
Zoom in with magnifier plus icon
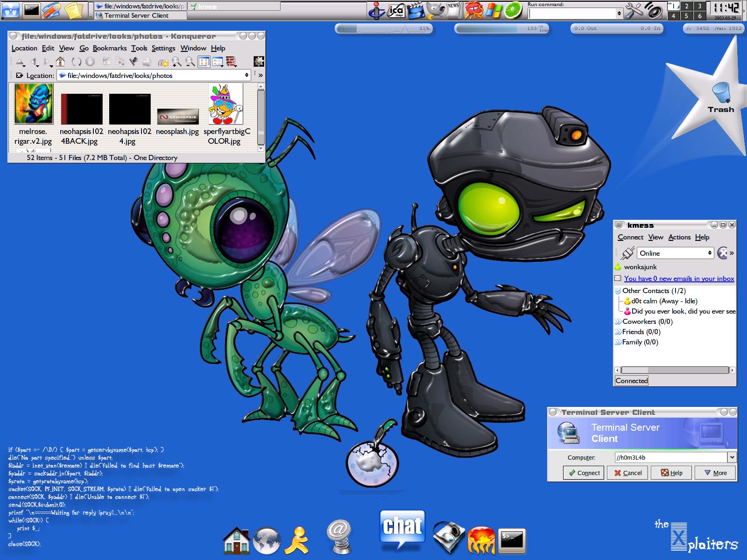tap(176, 62)
